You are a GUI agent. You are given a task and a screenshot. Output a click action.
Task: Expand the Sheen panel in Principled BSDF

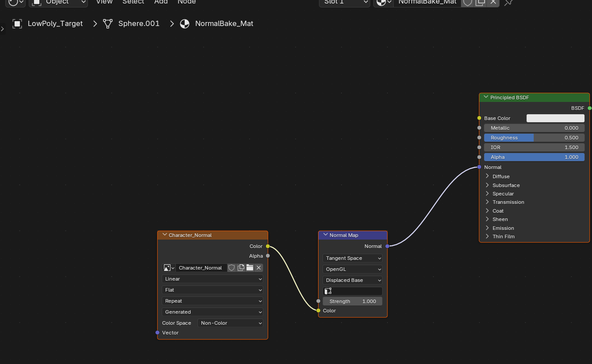click(487, 219)
